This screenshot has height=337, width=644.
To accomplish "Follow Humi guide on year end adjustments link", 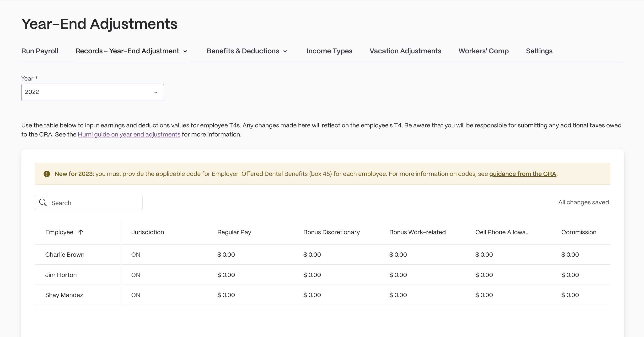I will click(x=129, y=134).
